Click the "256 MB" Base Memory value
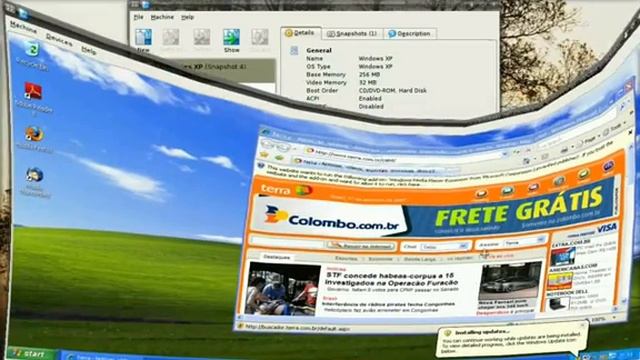The width and height of the screenshot is (640, 360). pyautogui.click(x=369, y=75)
